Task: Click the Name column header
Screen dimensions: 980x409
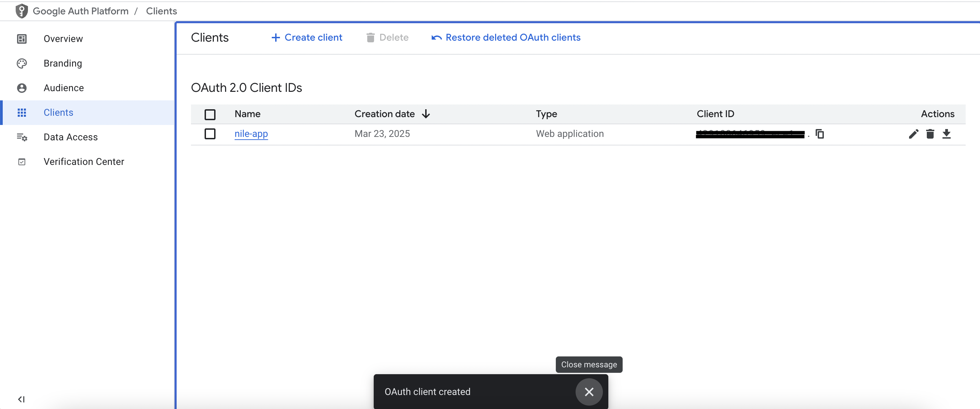Action: pyautogui.click(x=247, y=114)
